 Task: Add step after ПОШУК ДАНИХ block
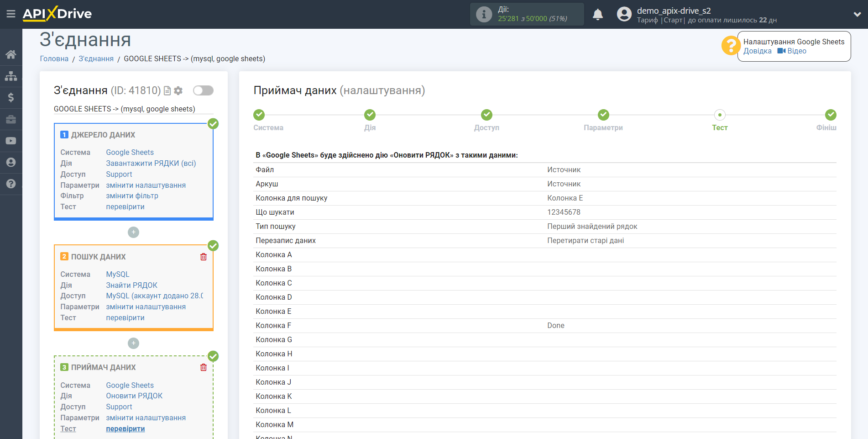tap(133, 343)
